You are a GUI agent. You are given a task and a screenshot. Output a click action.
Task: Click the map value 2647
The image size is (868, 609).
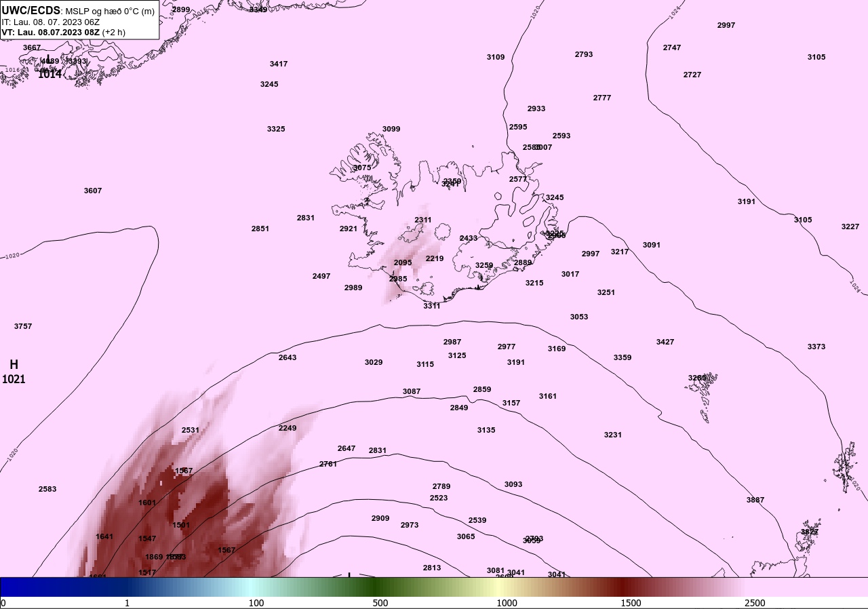pyautogui.click(x=347, y=448)
